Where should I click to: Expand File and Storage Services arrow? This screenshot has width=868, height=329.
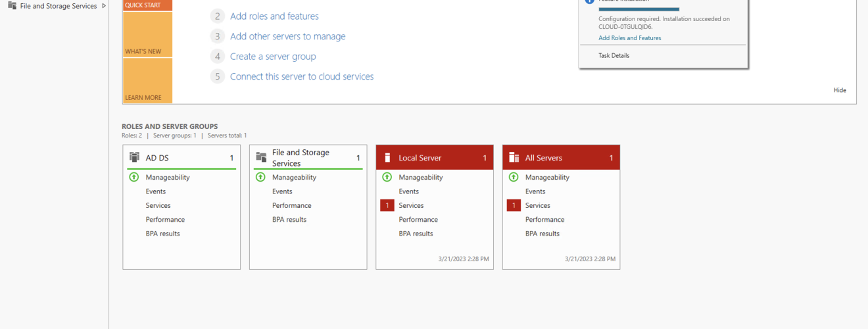point(104,6)
